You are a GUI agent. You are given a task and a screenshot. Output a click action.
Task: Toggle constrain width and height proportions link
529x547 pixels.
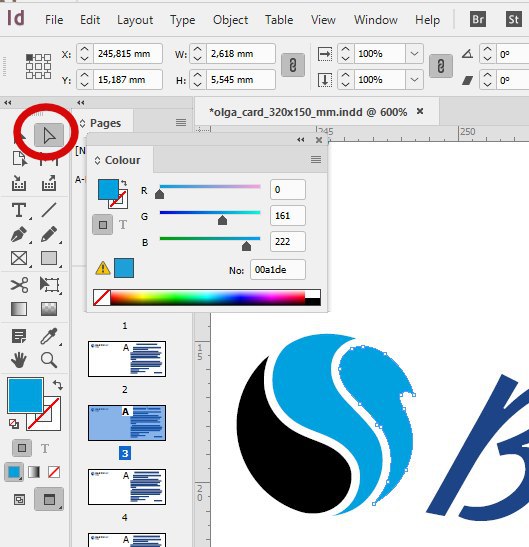coord(293,65)
